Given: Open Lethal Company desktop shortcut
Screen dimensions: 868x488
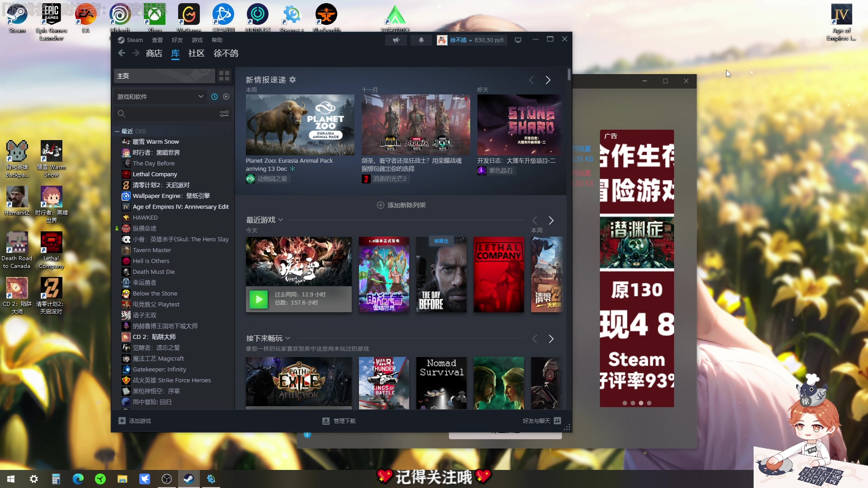Looking at the screenshot, I should tap(51, 250).
